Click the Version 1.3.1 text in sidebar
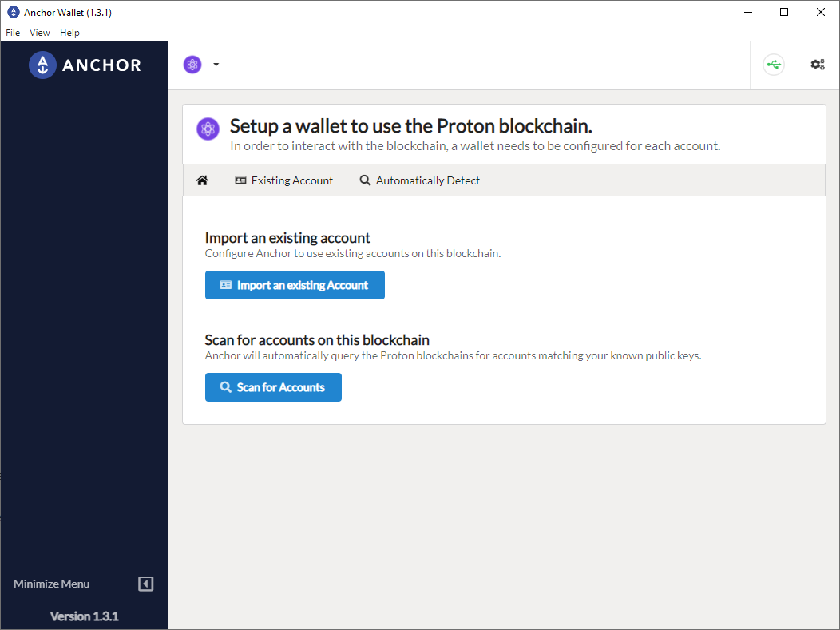 (x=84, y=616)
